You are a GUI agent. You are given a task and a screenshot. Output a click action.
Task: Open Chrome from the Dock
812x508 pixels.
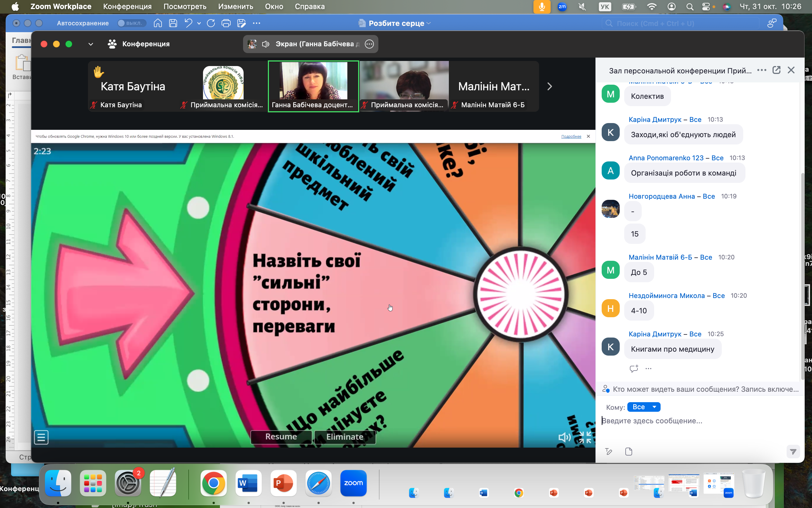pos(213,483)
